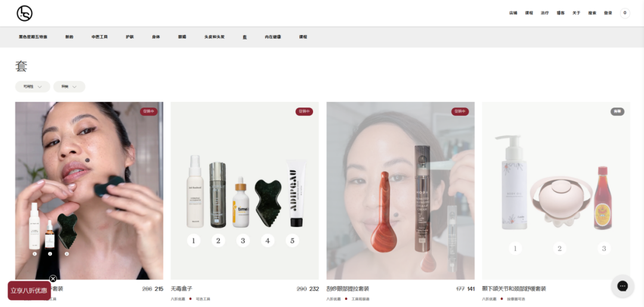Image resolution: width=644 pixels, height=307 pixels.
Task: Go to 头皮和头发 category
Action: (215, 37)
